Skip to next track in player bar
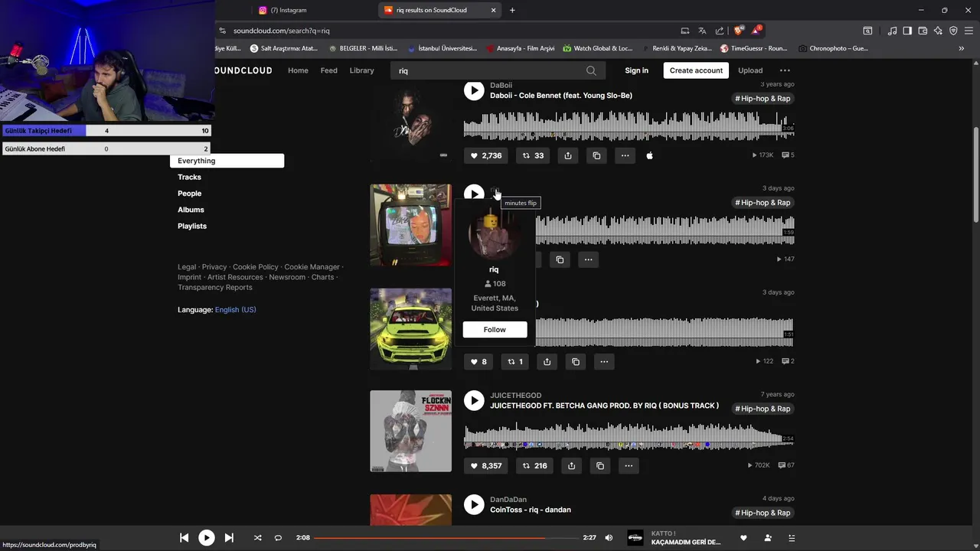Screen dimensions: 980x551 click(229, 538)
